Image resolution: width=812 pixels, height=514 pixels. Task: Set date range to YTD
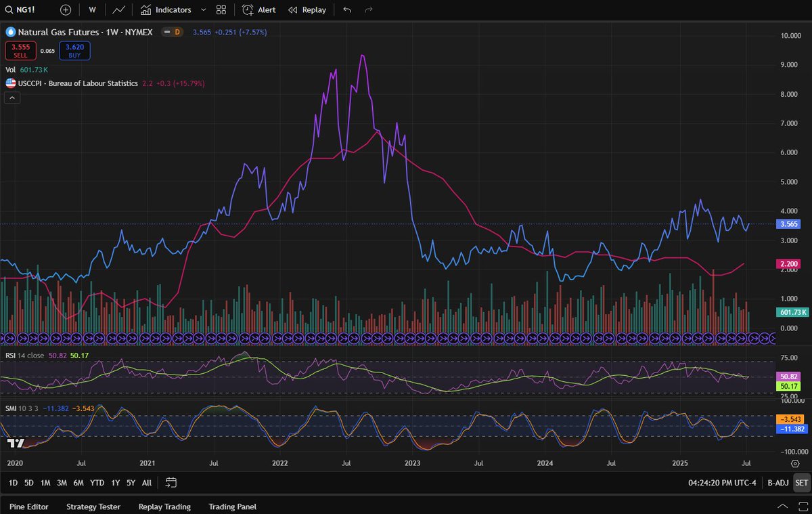click(97, 483)
